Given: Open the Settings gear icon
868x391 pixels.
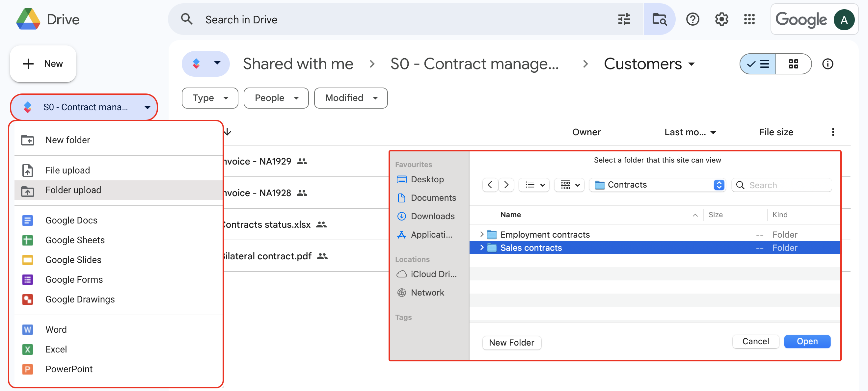Looking at the screenshot, I should (721, 19).
